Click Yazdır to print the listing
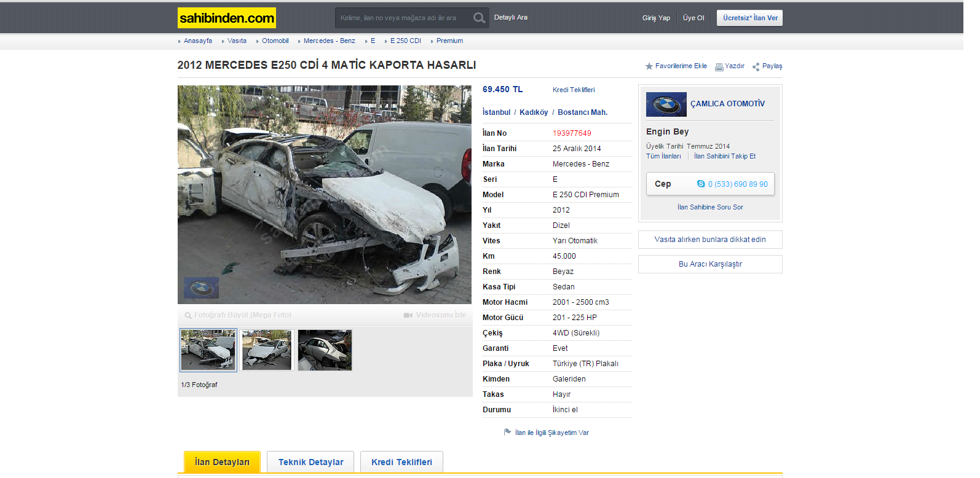The width and height of the screenshot is (980, 478). click(x=734, y=66)
